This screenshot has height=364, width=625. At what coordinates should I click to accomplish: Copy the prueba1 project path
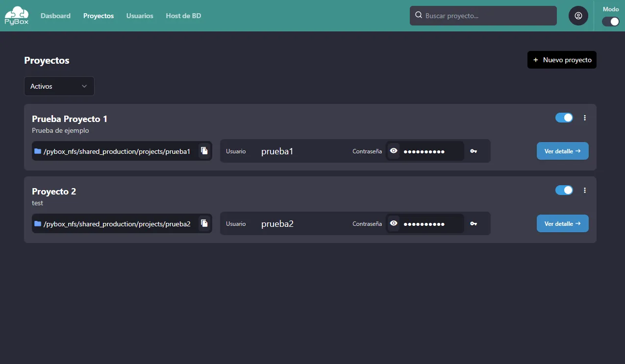coord(204,151)
